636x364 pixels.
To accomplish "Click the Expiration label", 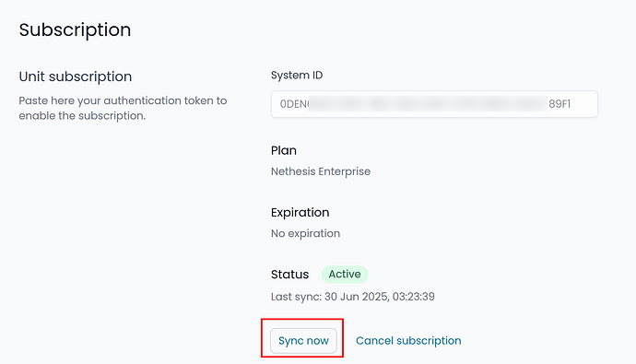I will coord(300,212).
